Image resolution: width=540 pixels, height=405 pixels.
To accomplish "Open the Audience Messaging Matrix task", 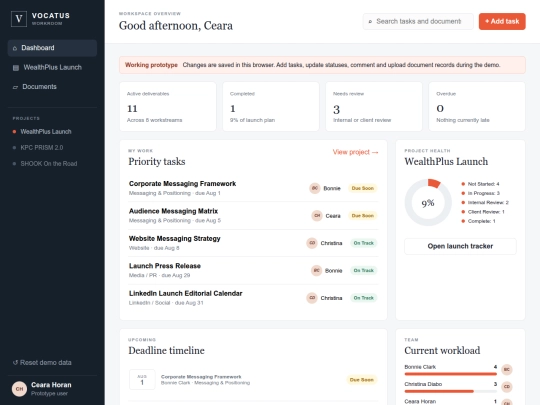I will coord(253,216).
